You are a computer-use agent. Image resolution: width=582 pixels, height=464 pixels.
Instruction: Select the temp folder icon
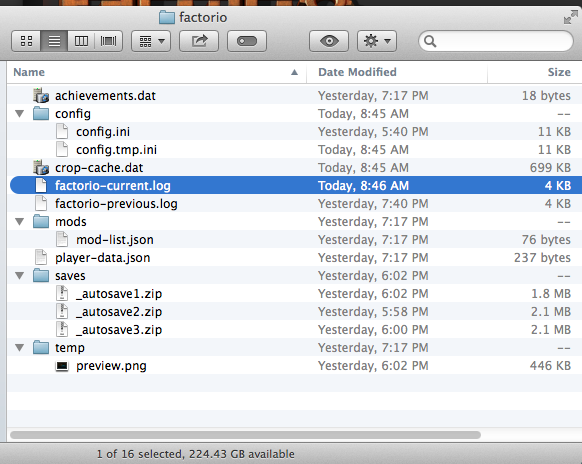tap(41, 347)
